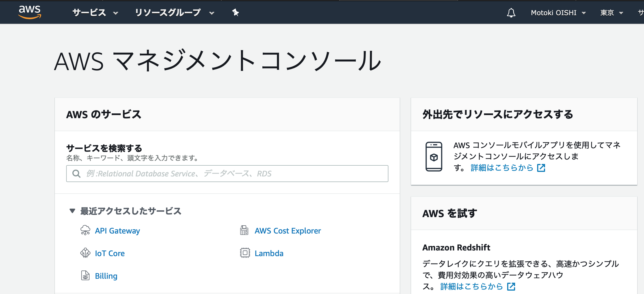Click the Billing document icon
Image resolution: width=644 pixels, height=294 pixels.
[85, 275]
